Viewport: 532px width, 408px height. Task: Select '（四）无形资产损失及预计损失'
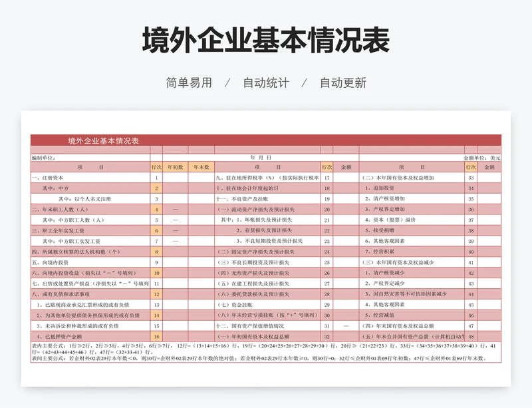click(x=267, y=273)
